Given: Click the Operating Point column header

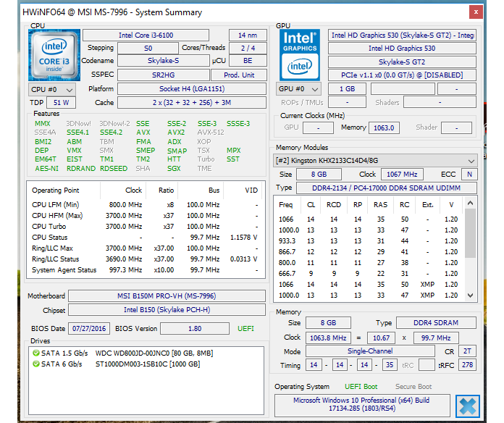Looking at the screenshot, I should tap(64, 190).
